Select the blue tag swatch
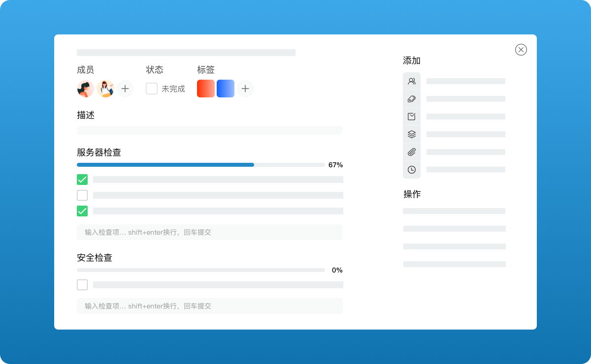Viewport: 591px width, 364px height. point(226,89)
